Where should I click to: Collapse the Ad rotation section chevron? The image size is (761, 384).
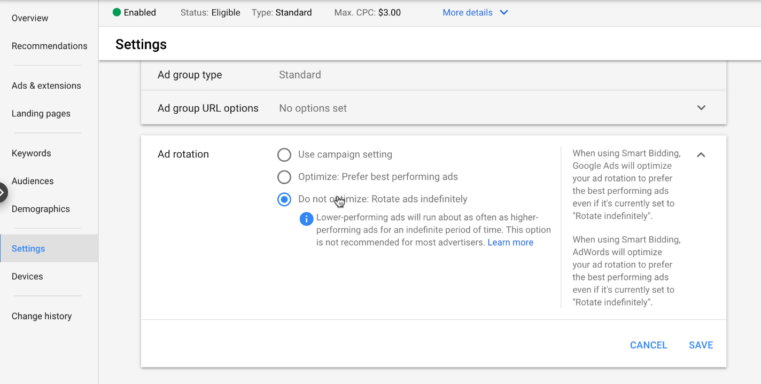[701, 155]
